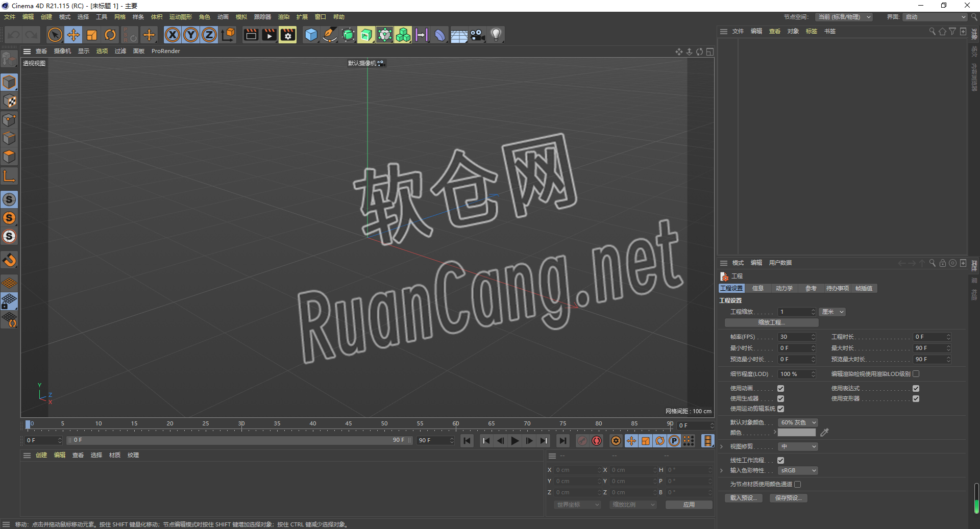Add a Cube object from the toolbar
980x529 pixels.
tap(311, 35)
